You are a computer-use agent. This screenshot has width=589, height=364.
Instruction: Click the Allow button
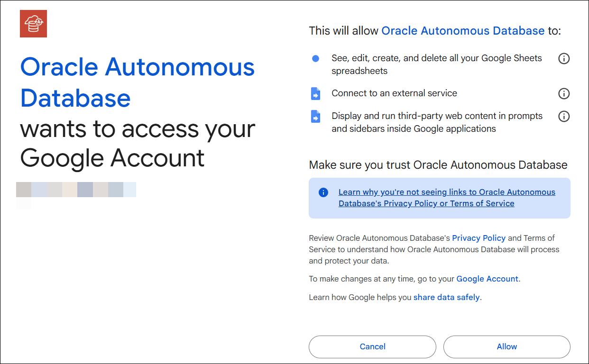coord(506,346)
